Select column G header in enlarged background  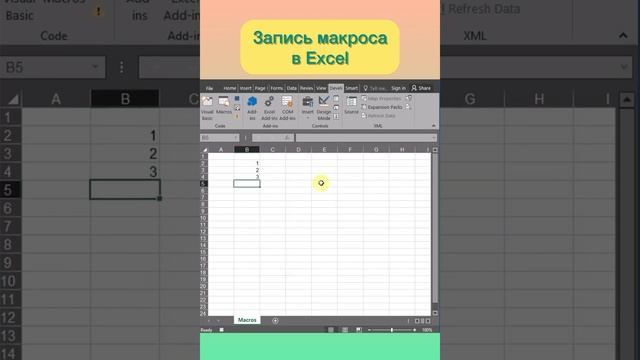click(x=470, y=99)
